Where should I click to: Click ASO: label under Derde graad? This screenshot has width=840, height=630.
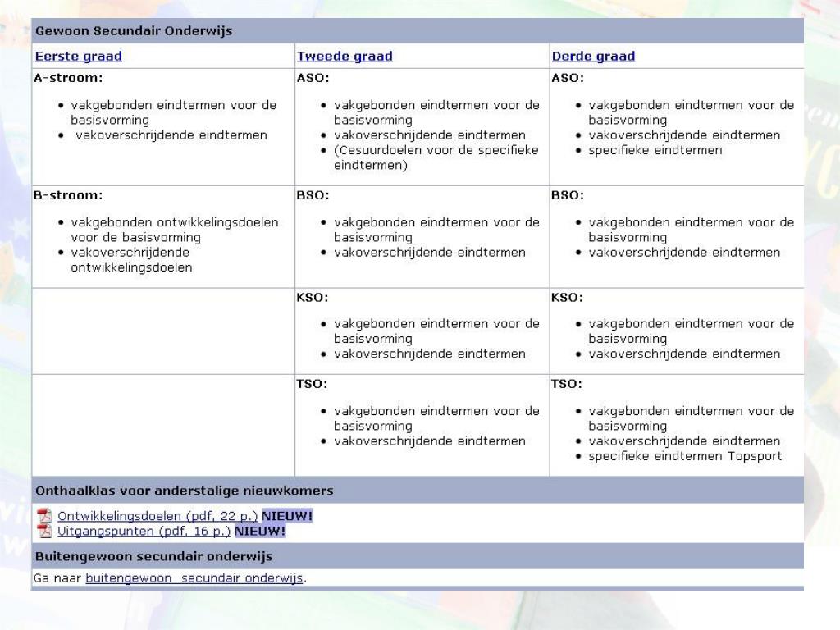tap(568, 78)
